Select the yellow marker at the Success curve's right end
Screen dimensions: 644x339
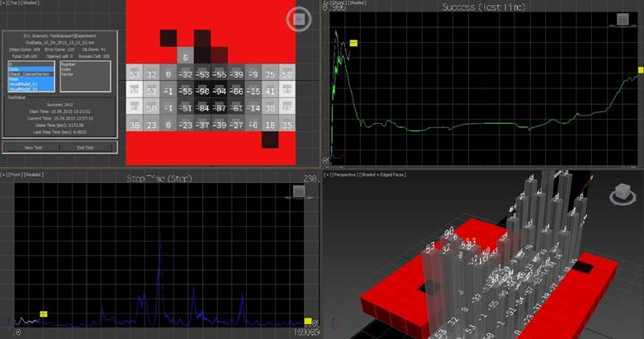point(641,70)
